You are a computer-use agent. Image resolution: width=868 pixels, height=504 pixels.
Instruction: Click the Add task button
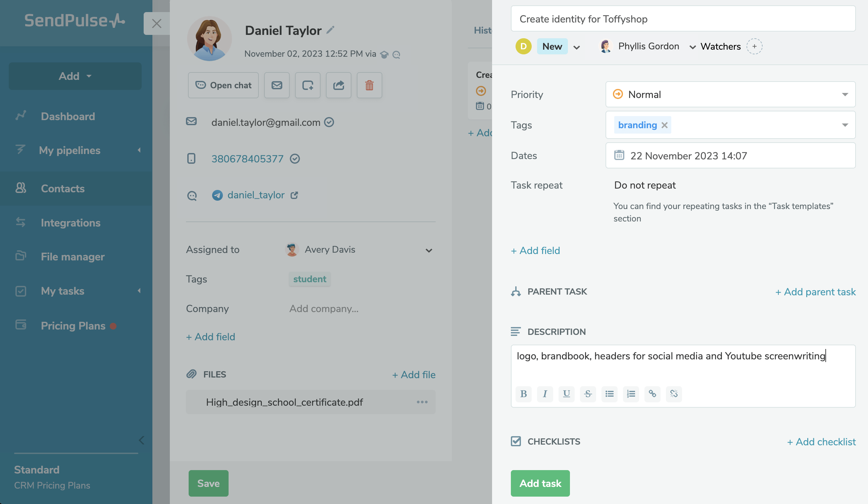tap(540, 483)
